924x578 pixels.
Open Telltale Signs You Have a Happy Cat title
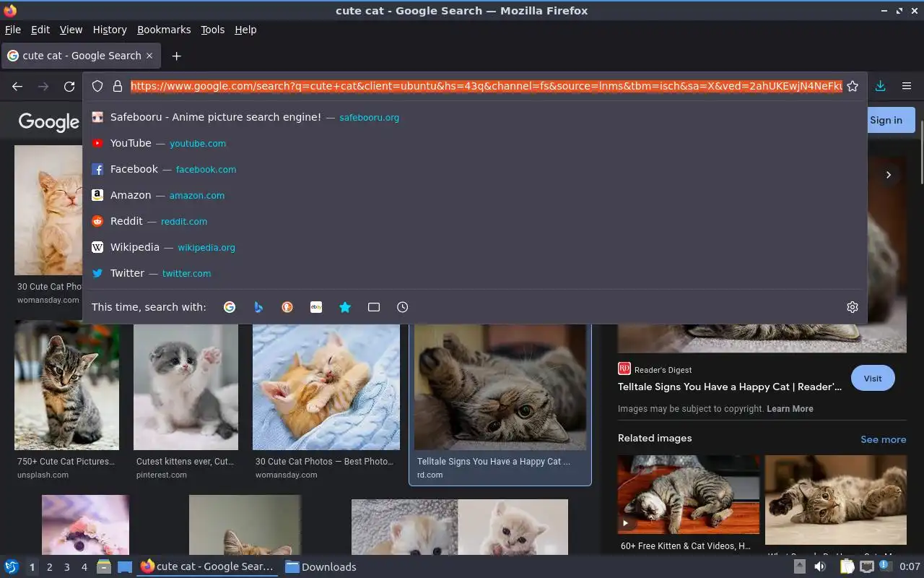730,387
